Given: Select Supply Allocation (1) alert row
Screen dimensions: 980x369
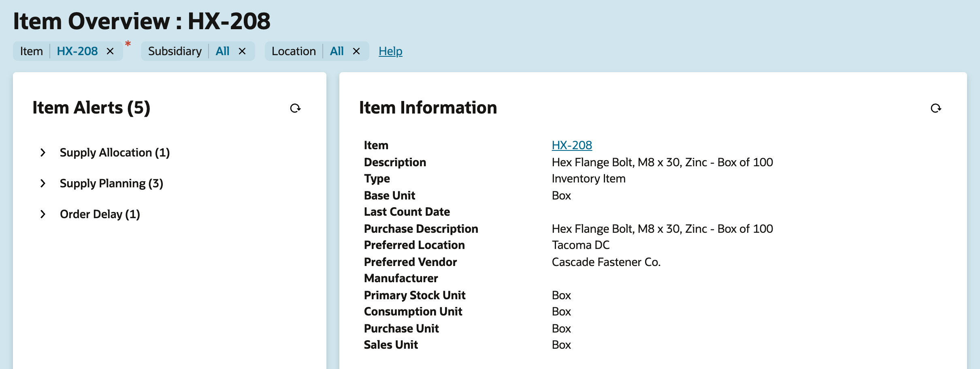Looking at the screenshot, I should tap(115, 152).
